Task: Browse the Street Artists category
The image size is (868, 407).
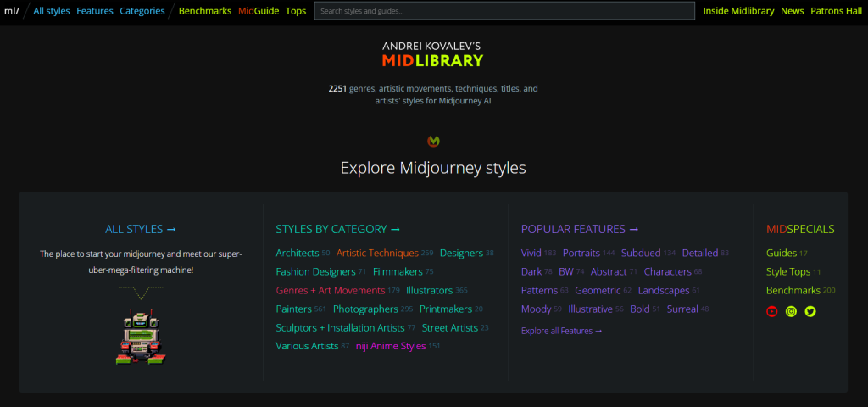Action: coord(449,327)
